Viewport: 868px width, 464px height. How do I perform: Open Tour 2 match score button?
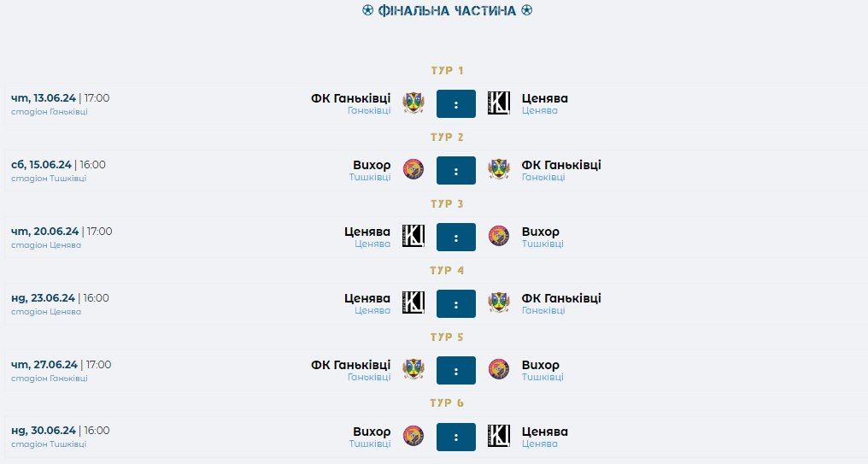[x=456, y=170]
